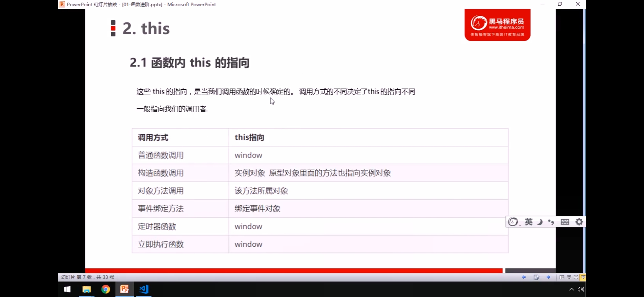Toggle IME English/Chinese mode
The height and width of the screenshot is (297, 644).
528,222
